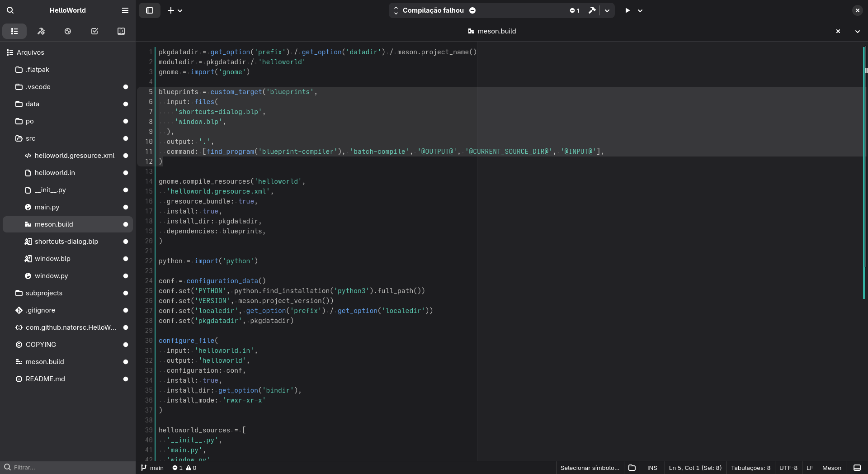Screen dimensions: 868x474
Task: Click the Arquivos tree header
Action: click(x=68, y=52)
